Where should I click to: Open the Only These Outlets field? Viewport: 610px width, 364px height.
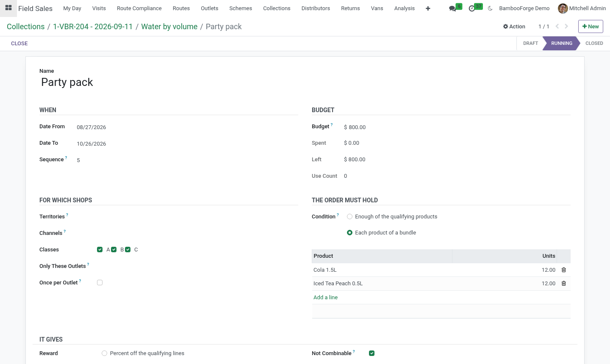click(x=197, y=266)
